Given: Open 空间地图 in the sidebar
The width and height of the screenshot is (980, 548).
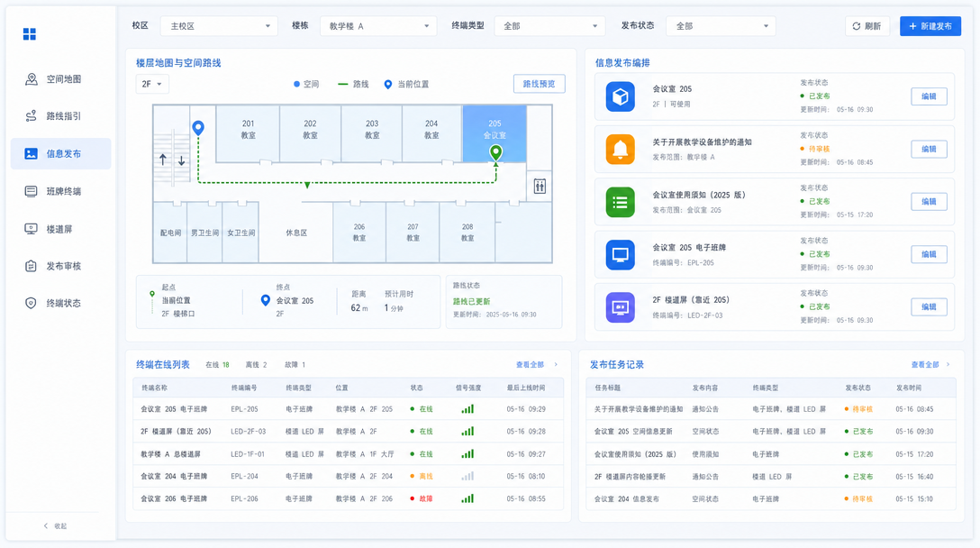Looking at the screenshot, I should click(x=60, y=78).
